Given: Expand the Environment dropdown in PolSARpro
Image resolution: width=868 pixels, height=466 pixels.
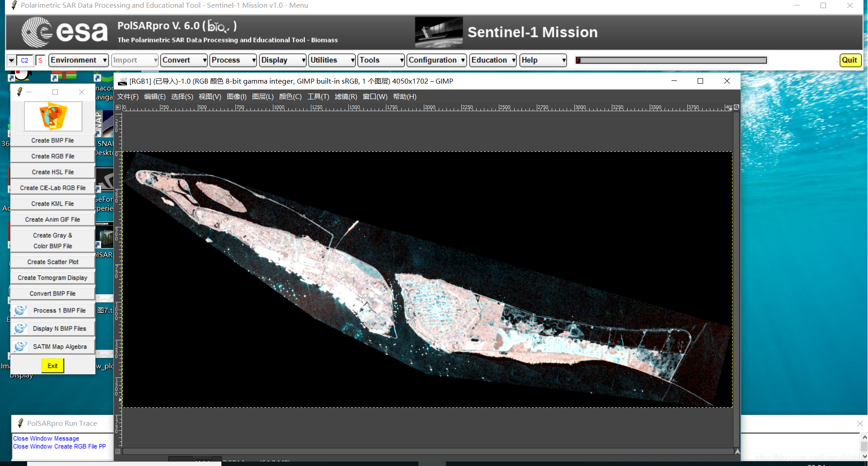Looking at the screenshot, I should (x=79, y=60).
